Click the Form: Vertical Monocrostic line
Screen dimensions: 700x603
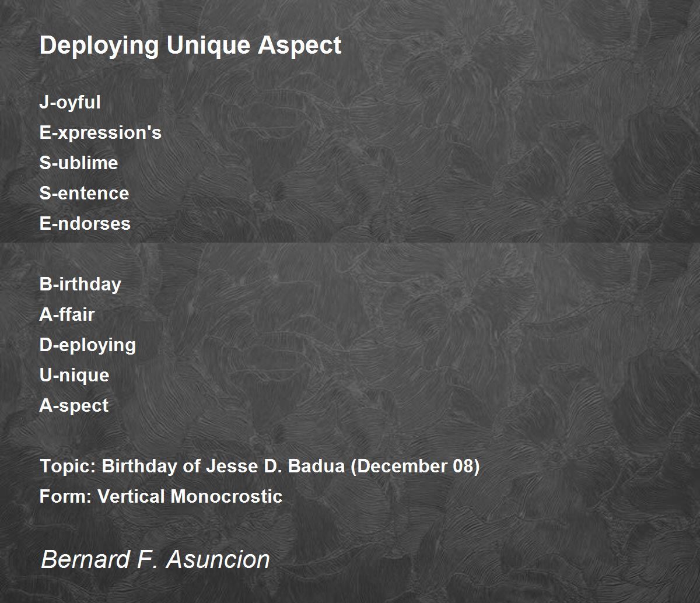pyautogui.click(x=161, y=496)
